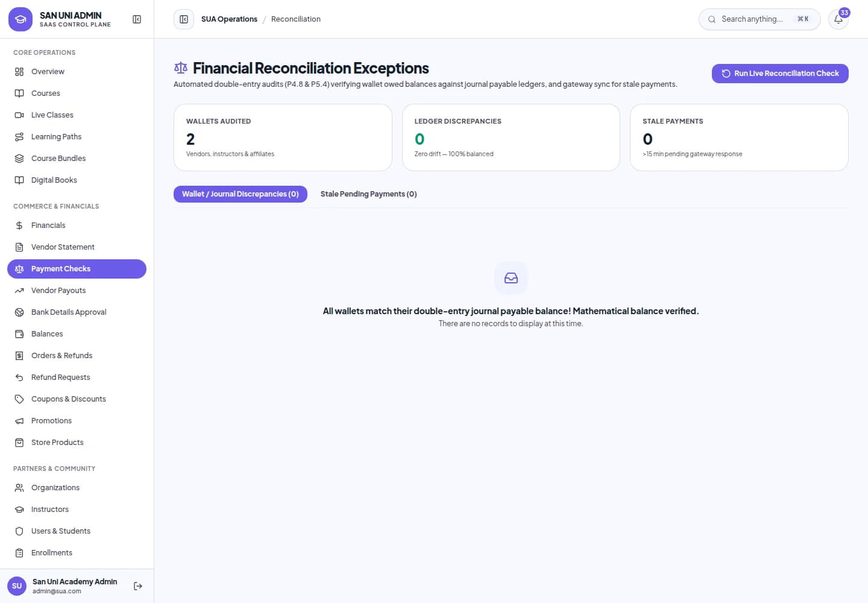Click the San Uni Admin graduation cap logo
This screenshot has width=868, height=603.
coord(20,19)
